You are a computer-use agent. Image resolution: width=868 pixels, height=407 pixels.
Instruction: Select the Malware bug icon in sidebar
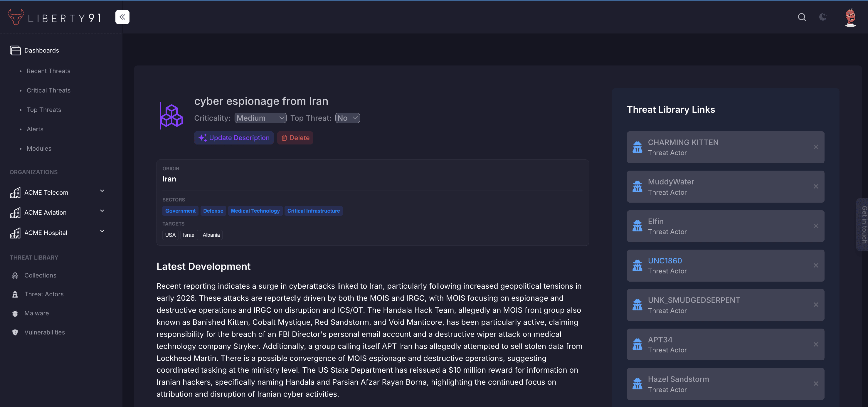tap(15, 313)
